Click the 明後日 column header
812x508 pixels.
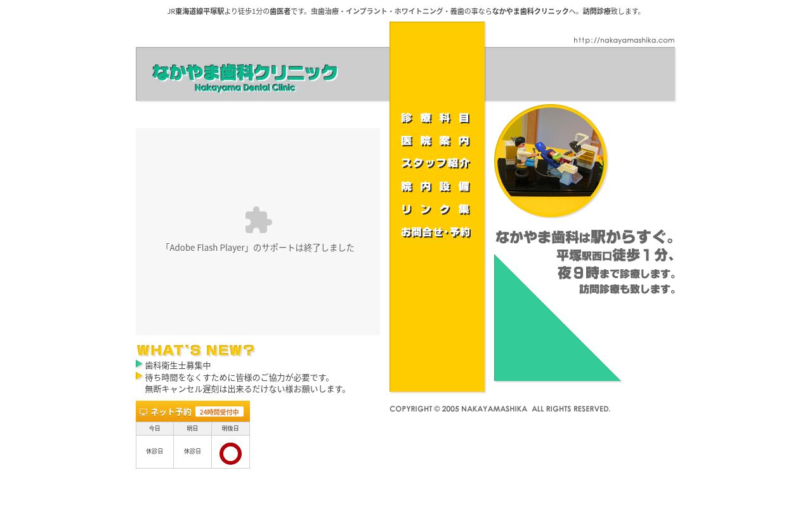230,429
